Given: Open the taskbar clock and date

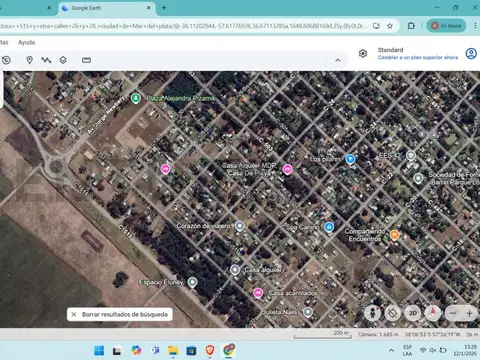Looking at the screenshot, I should 466,350.
